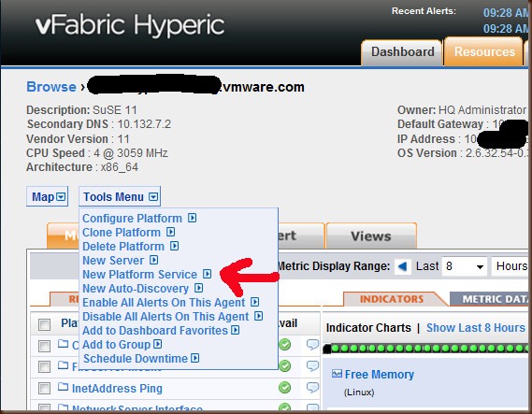
Task: Choose Clone Platform from Tools Menu
Action: pos(122,233)
